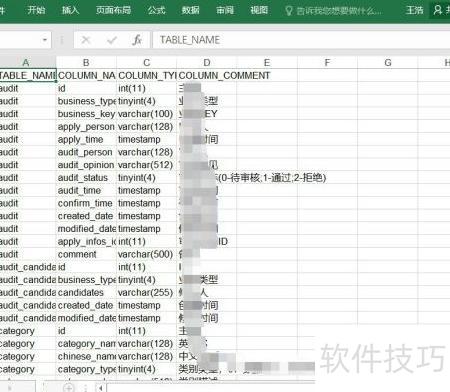The height and width of the screenshot is (392, 450).
Task: Click the audit_status cell
Action: (87, 178)
